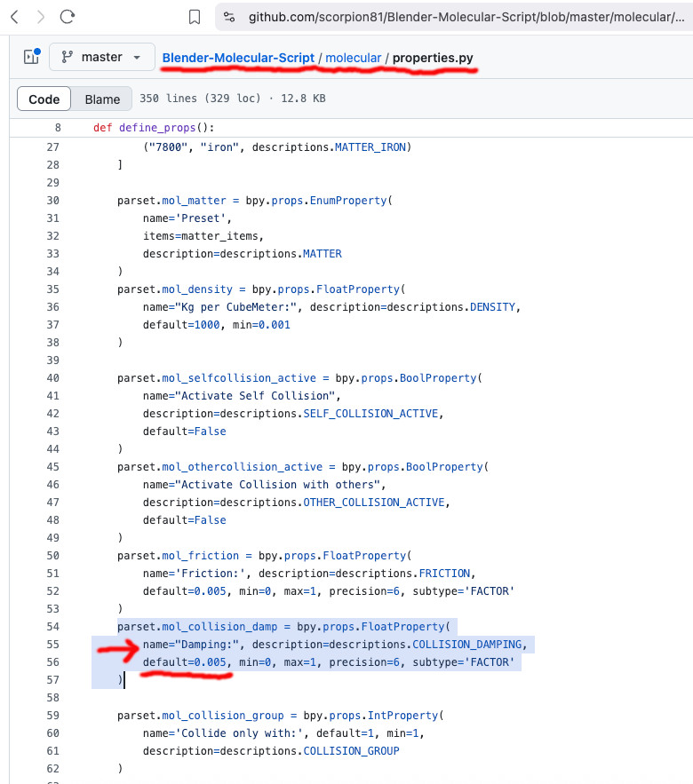Screen dimensions: 693x784
Task: Select line number 30 in the gutter
Action: click(x=52, y=201)
